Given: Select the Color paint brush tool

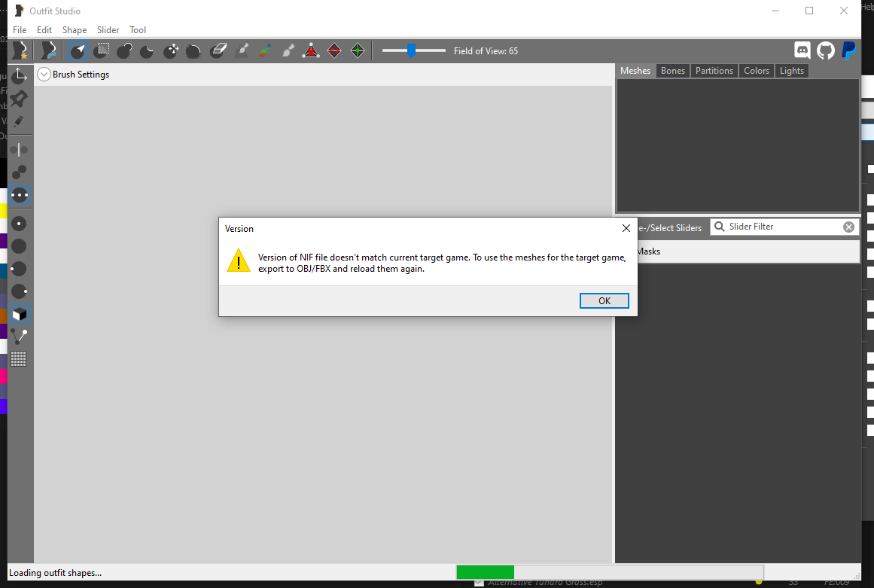Looking at the screenshot, I should (265, 50).
